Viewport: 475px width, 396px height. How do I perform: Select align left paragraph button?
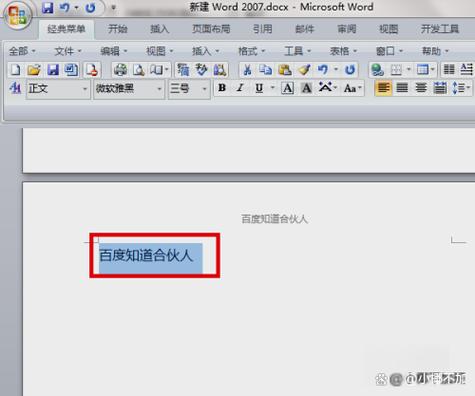tap(383, 88)
